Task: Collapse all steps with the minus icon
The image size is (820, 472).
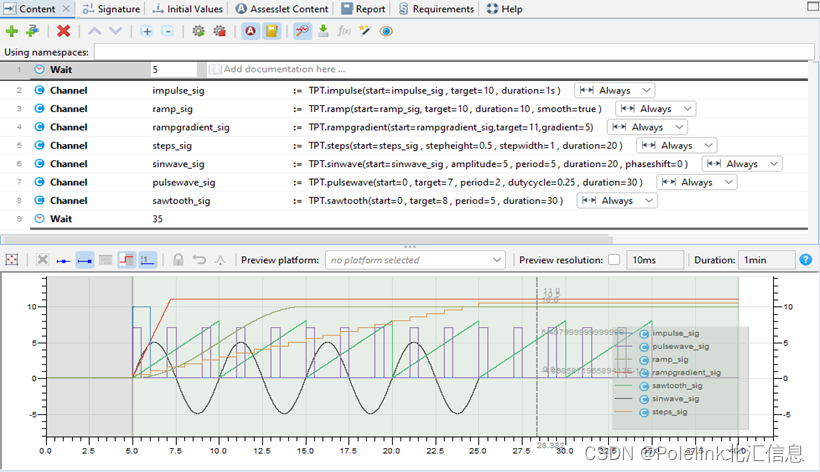Action: coord(167,31)
